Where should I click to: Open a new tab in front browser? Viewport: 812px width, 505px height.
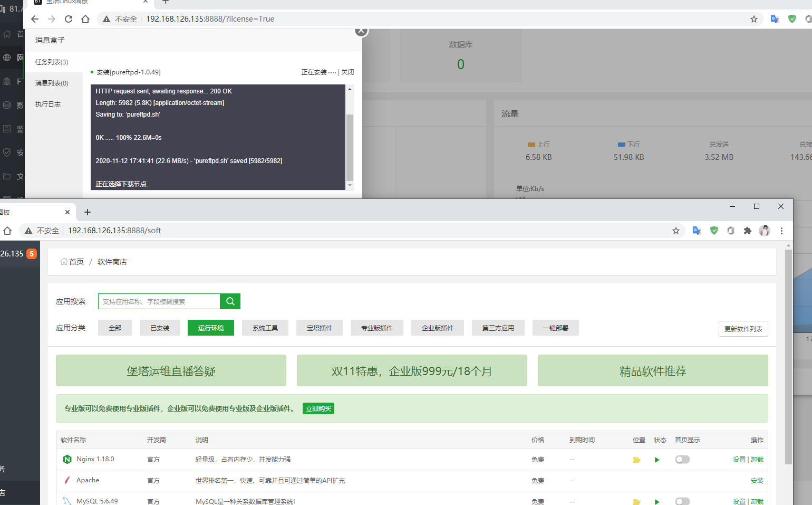click(88, 212)
